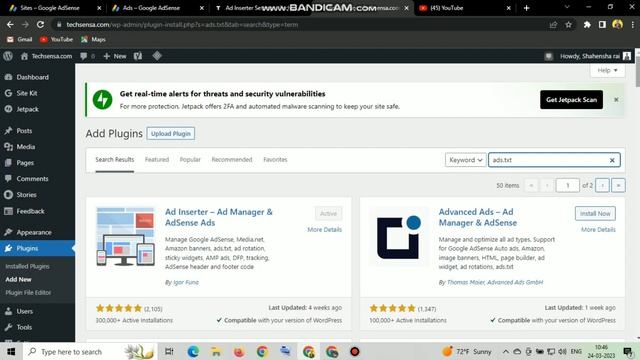The image size is (640, 360).
Task: Open Keyword search type dropdown
Action: 466,160
